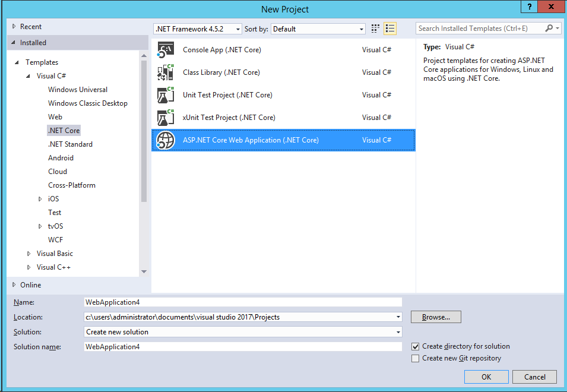Close the New Project dialog
Image resolution: width=567 pixels, height=392 pixels.
[x=551, y=7]
